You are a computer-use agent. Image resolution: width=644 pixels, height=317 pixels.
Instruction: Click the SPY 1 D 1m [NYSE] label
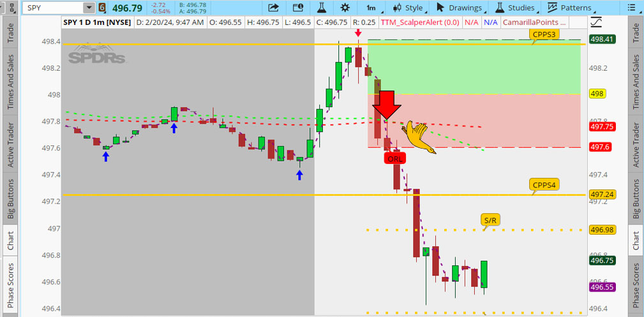click(97, 22)
